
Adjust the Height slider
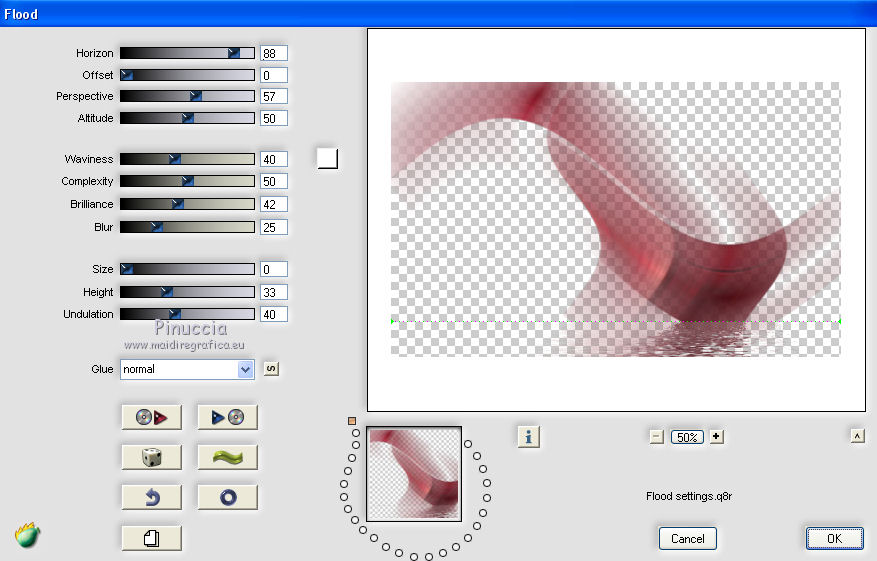pos(187,292)
